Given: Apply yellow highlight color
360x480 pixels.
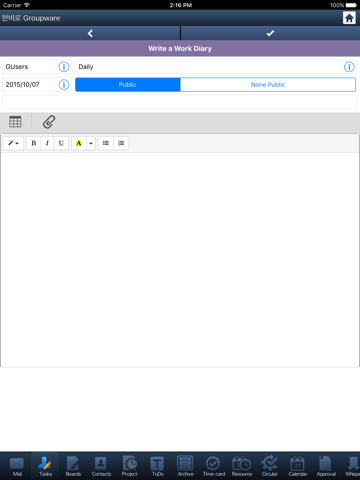Looking at the screenshot, I should pyautogui.click(x=79, y=143).
